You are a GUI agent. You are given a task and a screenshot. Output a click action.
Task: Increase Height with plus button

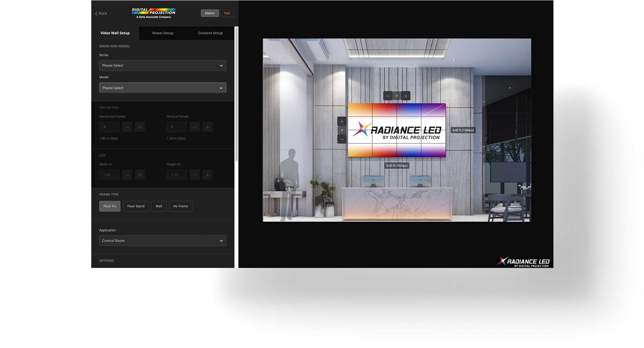pyautogui.click(x=208, y=175)
